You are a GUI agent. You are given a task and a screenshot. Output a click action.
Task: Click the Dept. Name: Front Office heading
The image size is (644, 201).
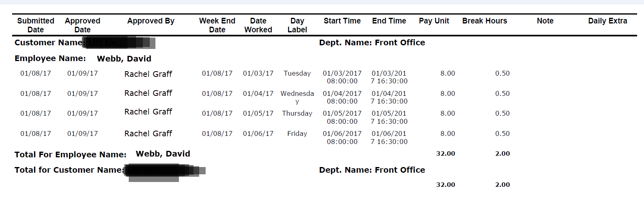tap(372, 42)
